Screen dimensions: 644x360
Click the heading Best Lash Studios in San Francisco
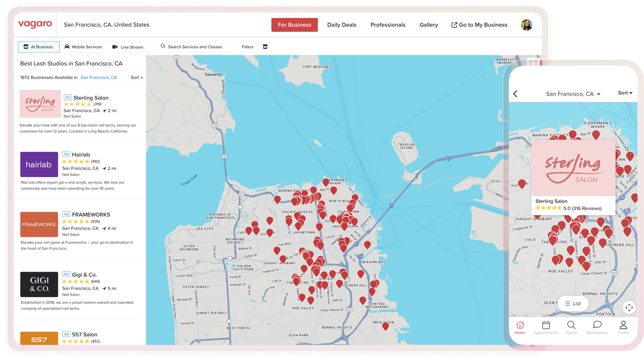pos(71,64)
